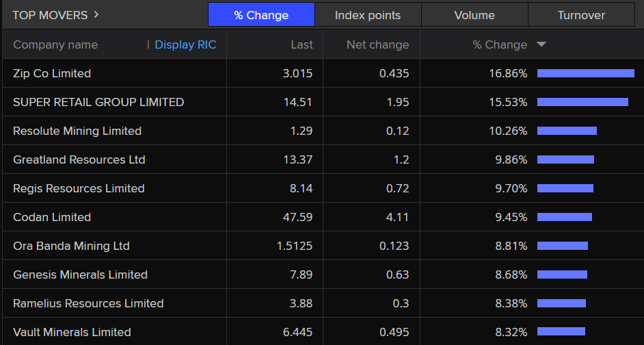Click the 9.45% change value

click(x=511, y=217)
